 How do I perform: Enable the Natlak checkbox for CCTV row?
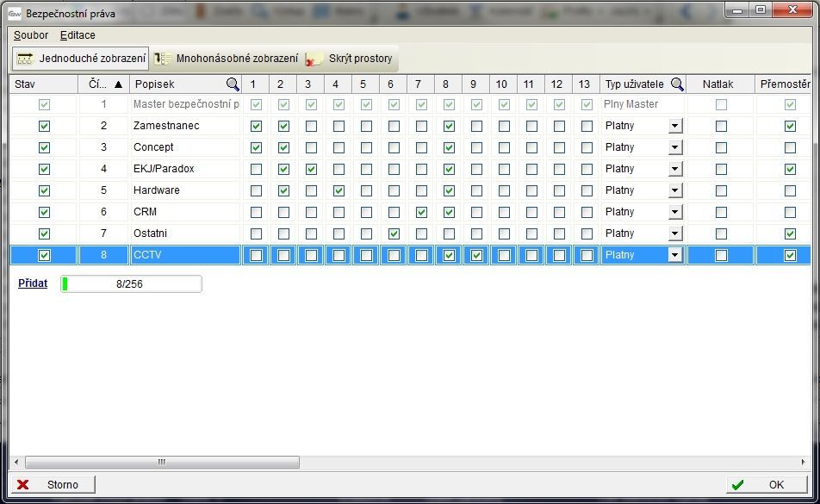(721, 255)
